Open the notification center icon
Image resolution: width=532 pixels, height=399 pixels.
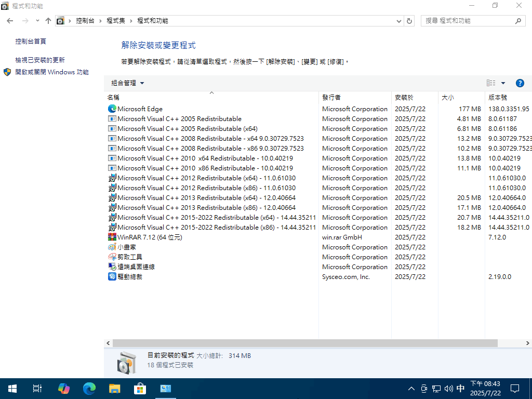point(515,389)
